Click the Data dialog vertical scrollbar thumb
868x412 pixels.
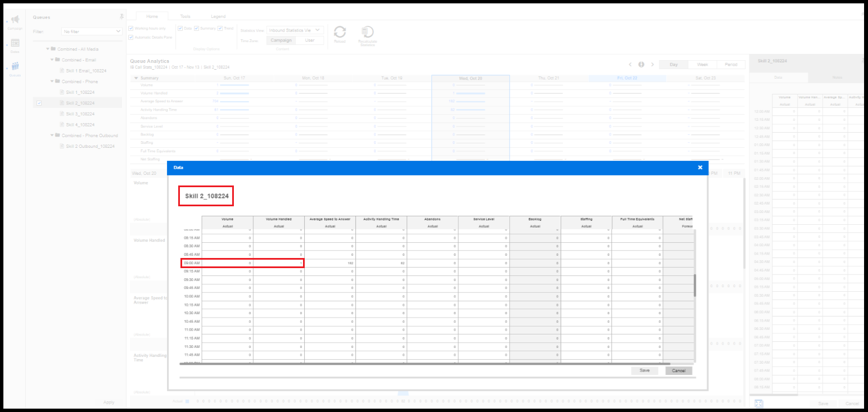pos(695,286)
